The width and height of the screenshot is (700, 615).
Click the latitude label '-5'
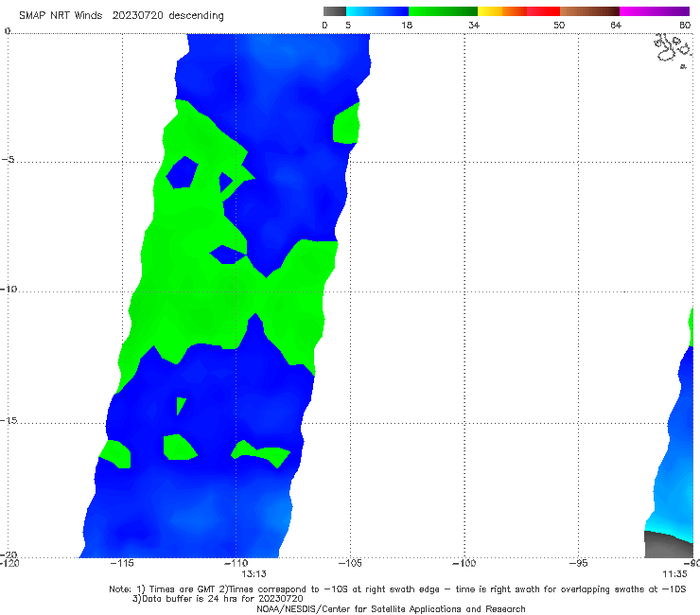(8, 160)
